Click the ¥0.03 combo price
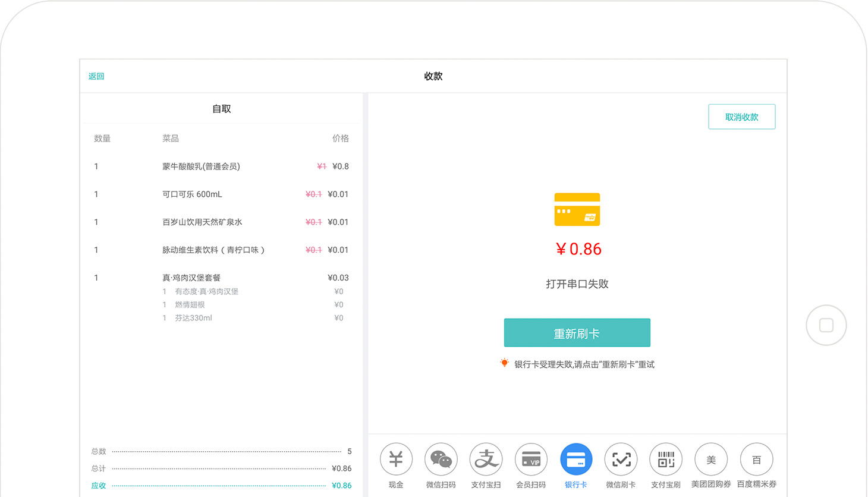 [x=338, y=278]
